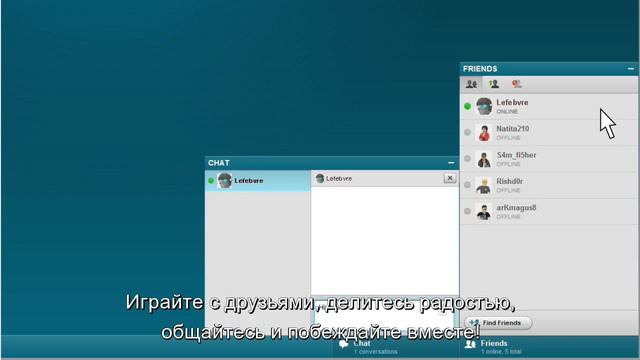Minimize the Friends panel
The height and width of the screenshot is (360, 640).
(x=631, y=69)
